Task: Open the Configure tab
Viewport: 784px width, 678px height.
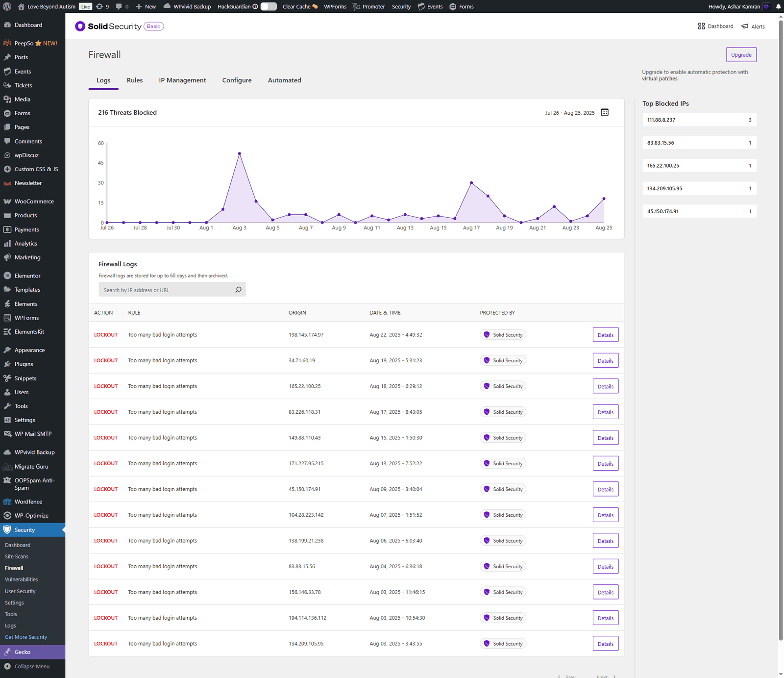Action: tap(237, 80)
